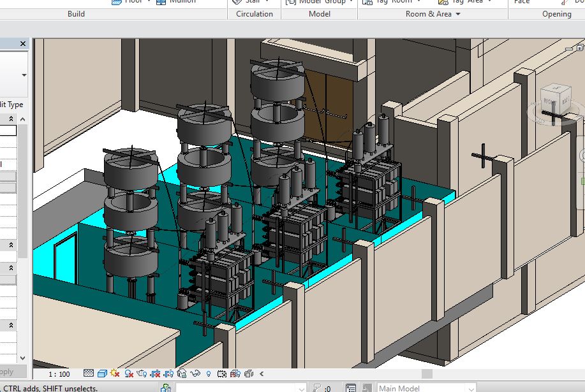Close the Properties palette with X
The width and height of the screenshot is (585, 392).
tap(23, 44)
